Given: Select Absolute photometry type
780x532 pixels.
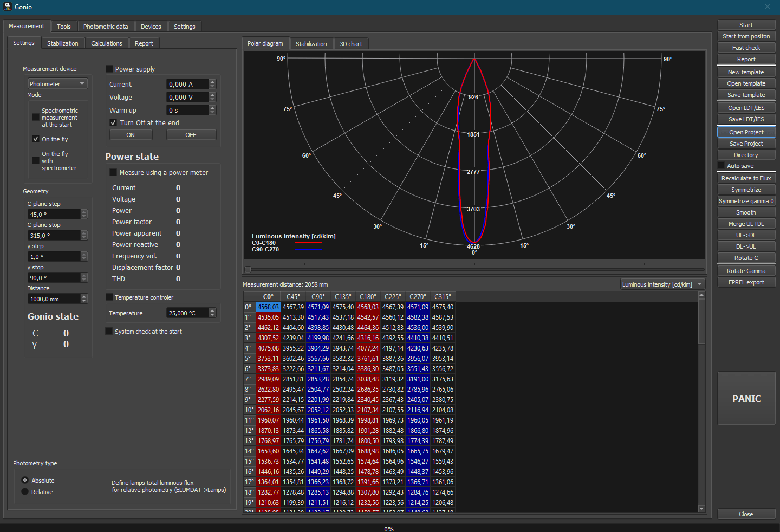Looking at the screenshot, I should (x=25, y=480).
